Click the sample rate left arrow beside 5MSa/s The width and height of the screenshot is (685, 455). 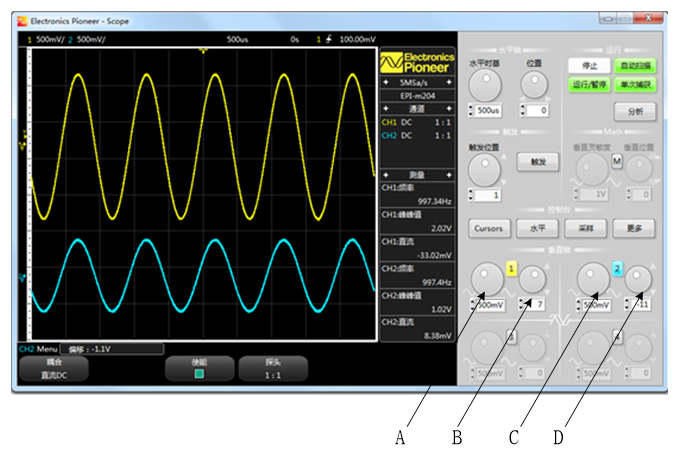coord(386,82)
